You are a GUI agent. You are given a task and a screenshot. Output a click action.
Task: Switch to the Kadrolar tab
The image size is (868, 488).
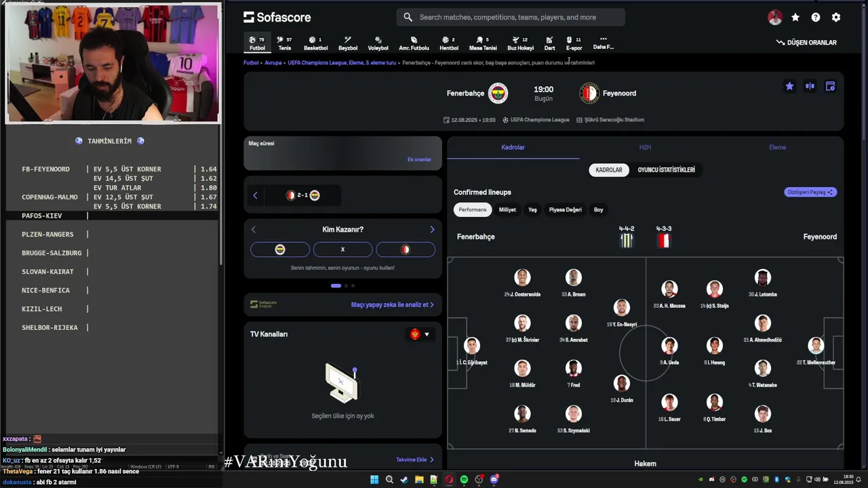513,147
